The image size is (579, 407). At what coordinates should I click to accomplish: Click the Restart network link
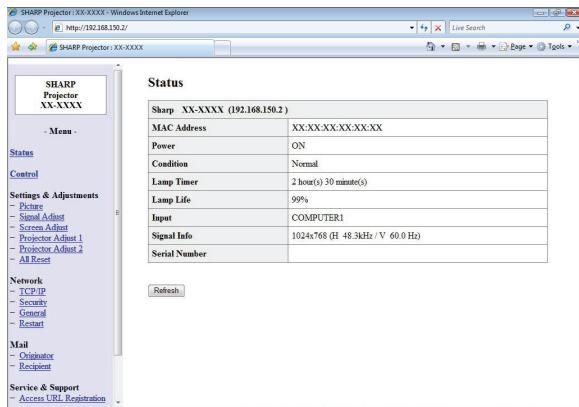click(31, 324)
